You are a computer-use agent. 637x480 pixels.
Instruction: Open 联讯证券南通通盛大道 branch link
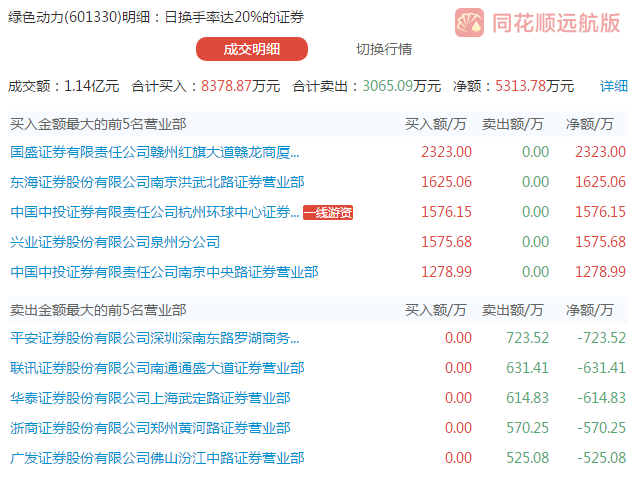[157, 368]
